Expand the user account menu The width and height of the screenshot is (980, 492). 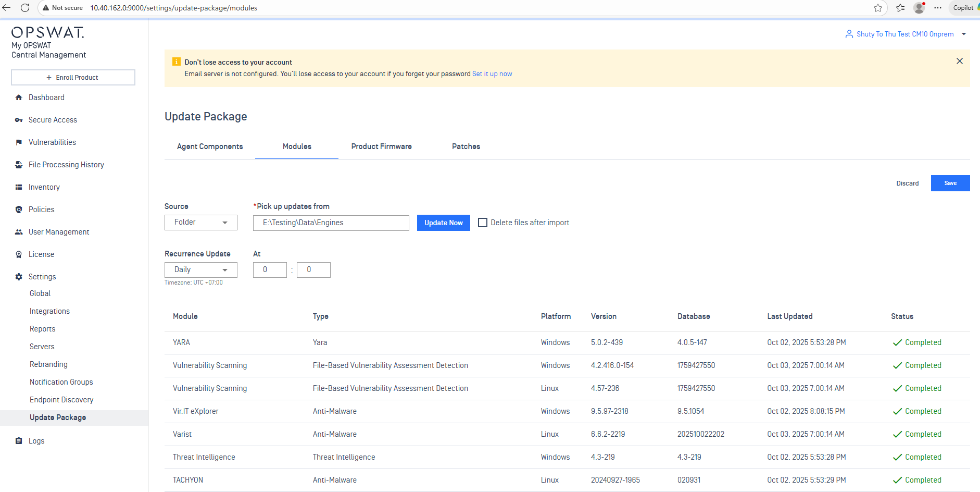point(963,34)
